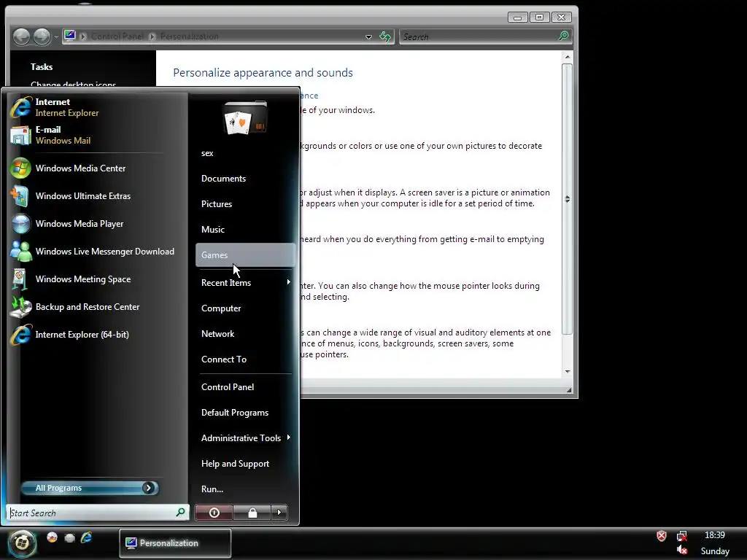Click Personalization breadcrumb in address bar
The height and width of the screenshot is (560, 747).
point(189,36)
